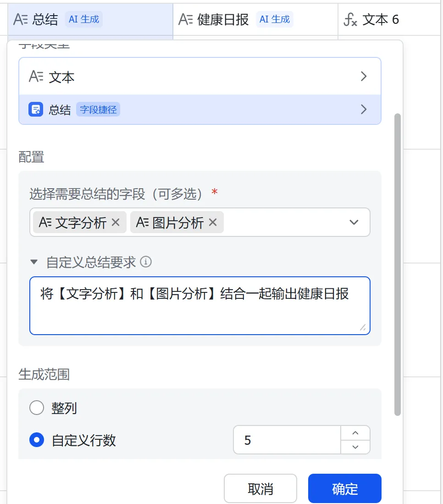This screenshot has height=504, width=443.
Task: Click the 确定 button
Action: click(344, 488)
